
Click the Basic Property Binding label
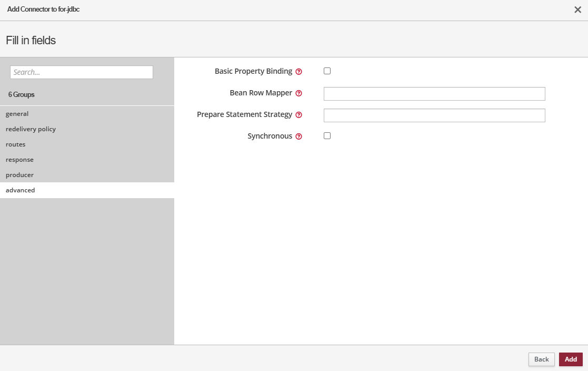(253, 71)
